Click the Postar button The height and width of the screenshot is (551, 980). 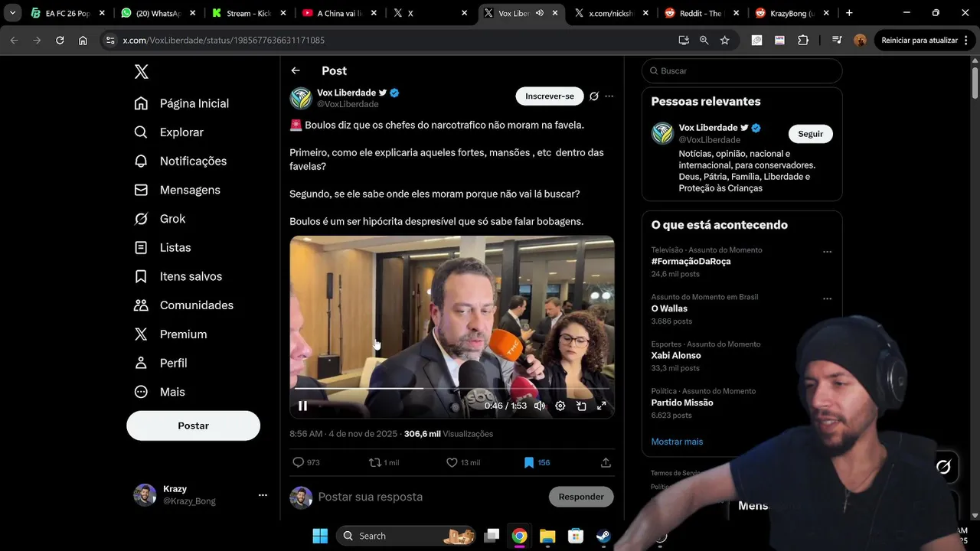(193, 425)
